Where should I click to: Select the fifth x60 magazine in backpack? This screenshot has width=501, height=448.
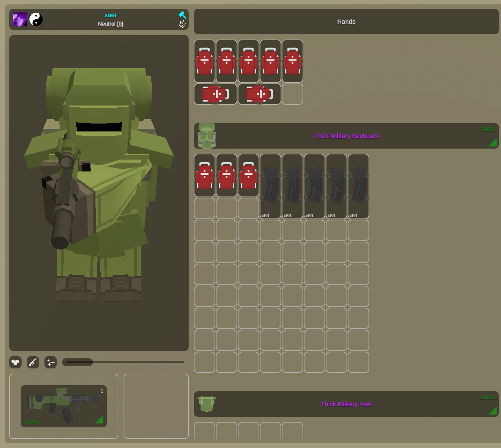tap(358, 186)
